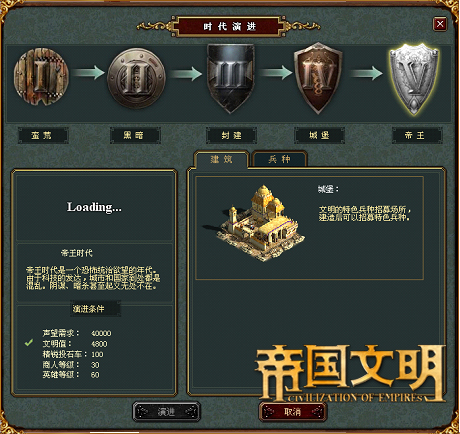The width and height of the screenshot is (460, 434).
Task: Select the glowing silver Age V shield
Action: point(414,79)
